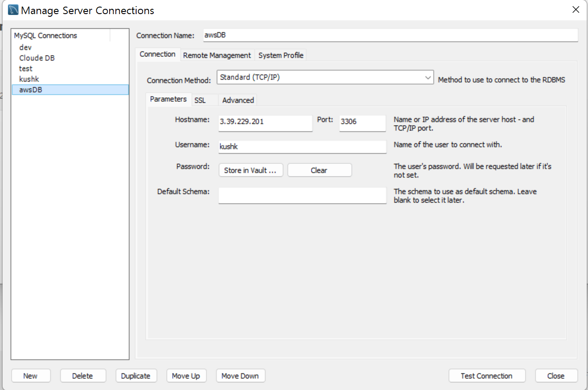
Task: Click the 'Default Schema:' label
Action: (x=183, y=192)
